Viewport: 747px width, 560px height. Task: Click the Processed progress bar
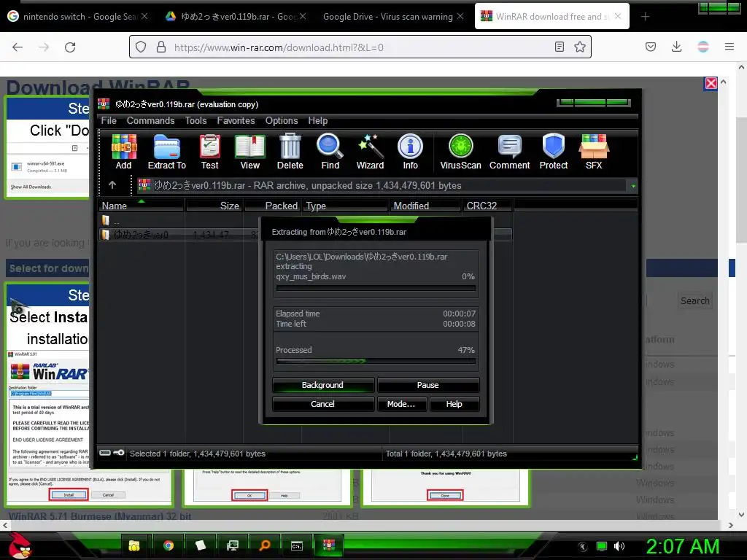376,361
